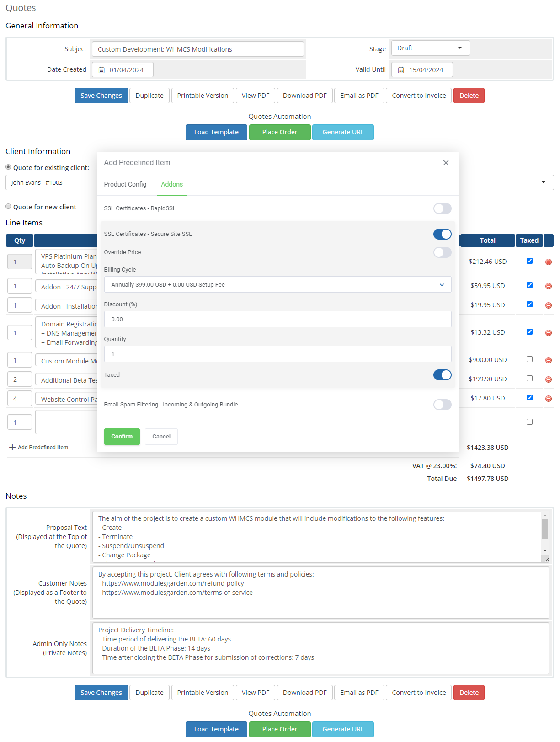Image resolution: width=560 pixels, height=742 pixels.
Task: Remove the $199.90 USD line item
Action: tap(549, 379)
